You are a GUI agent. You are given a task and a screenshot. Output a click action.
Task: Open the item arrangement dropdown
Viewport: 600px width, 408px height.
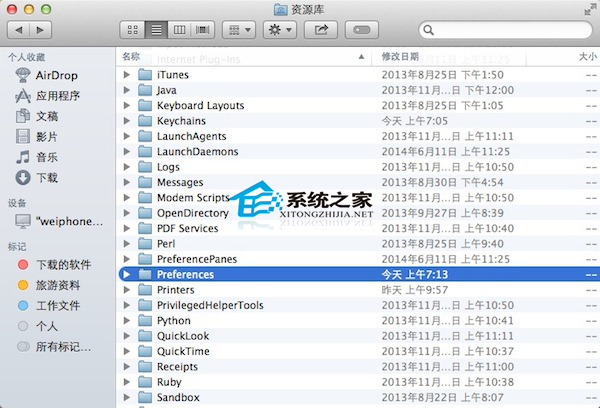pyautogui.click(x=239, y=30)
